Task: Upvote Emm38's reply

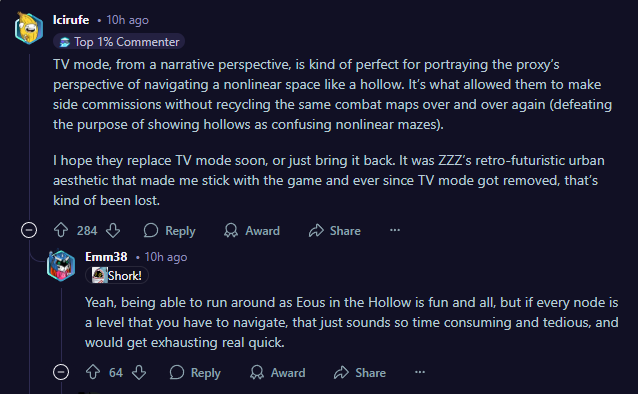Action: coord(93,372)
